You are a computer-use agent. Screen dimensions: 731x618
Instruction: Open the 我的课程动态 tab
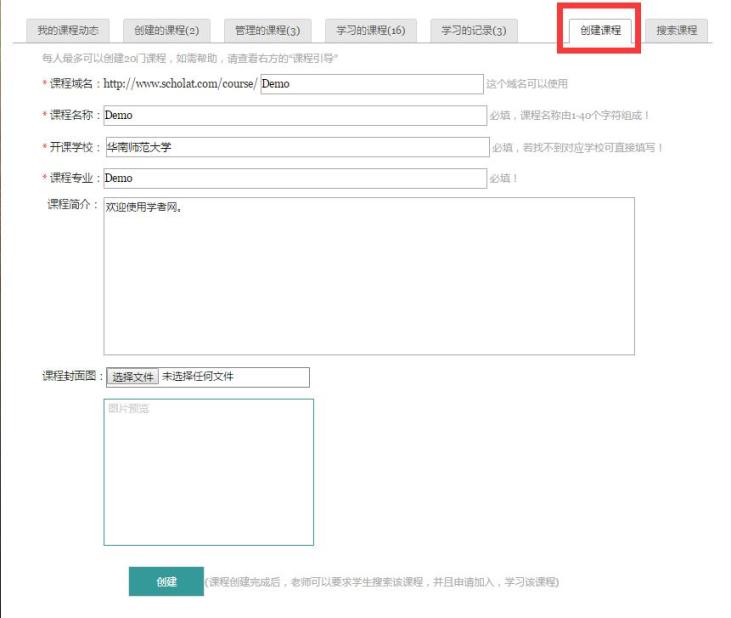coord(67,31)
